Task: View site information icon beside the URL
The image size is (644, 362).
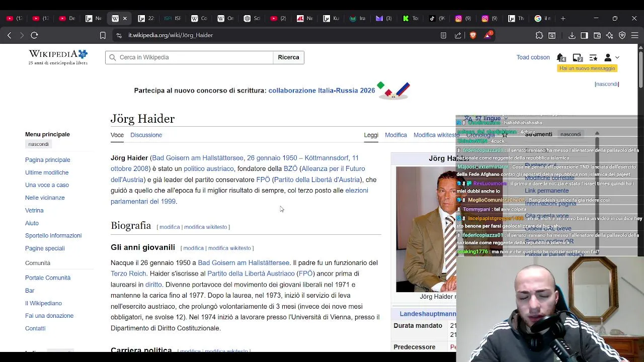Action: 119,35
